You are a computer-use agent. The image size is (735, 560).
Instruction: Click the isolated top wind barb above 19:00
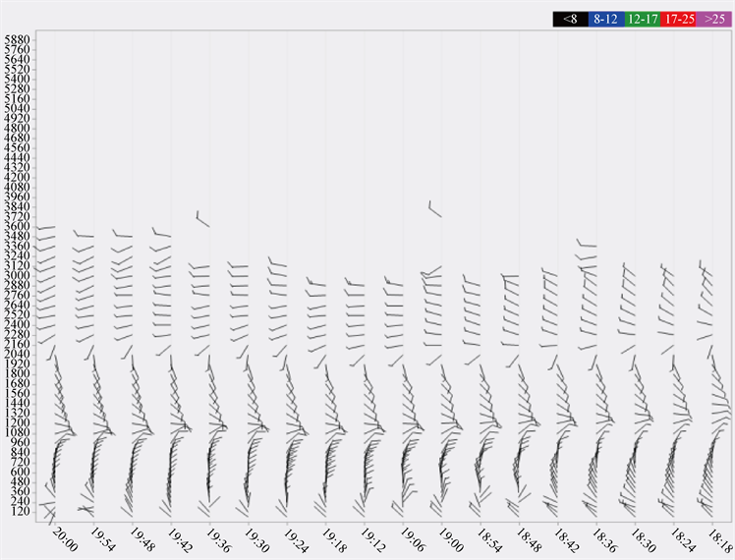point(434,209)
